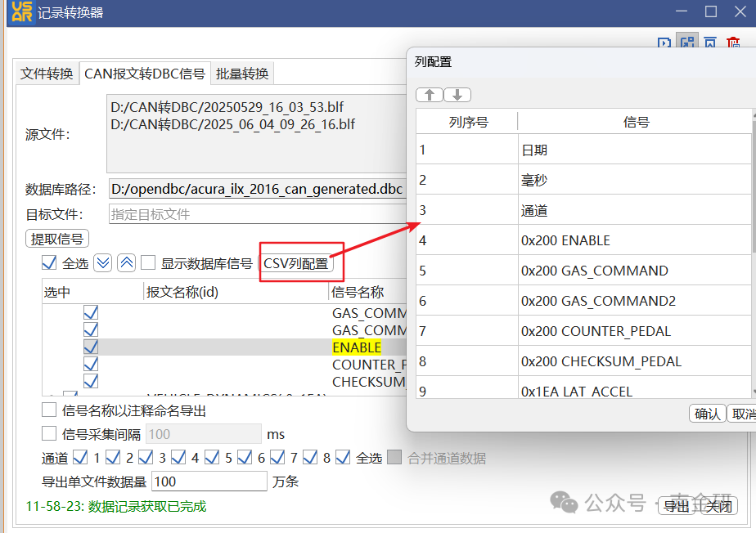Open the 批量转换 tab

coord(242,74)
